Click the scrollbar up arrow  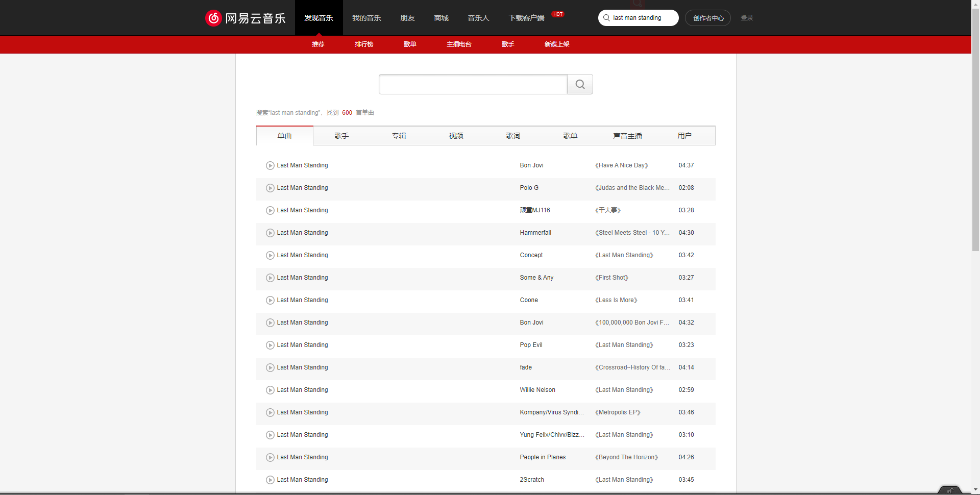[x=975, y=4]
